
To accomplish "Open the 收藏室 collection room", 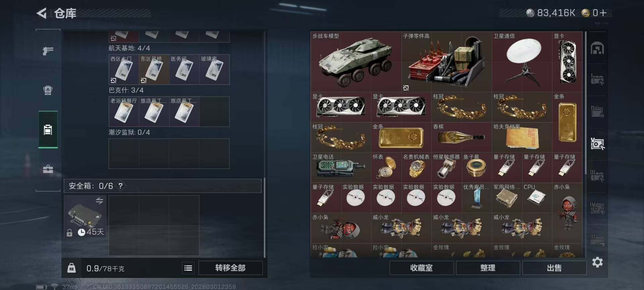I will pyautogui.click(x=421, y=268).
